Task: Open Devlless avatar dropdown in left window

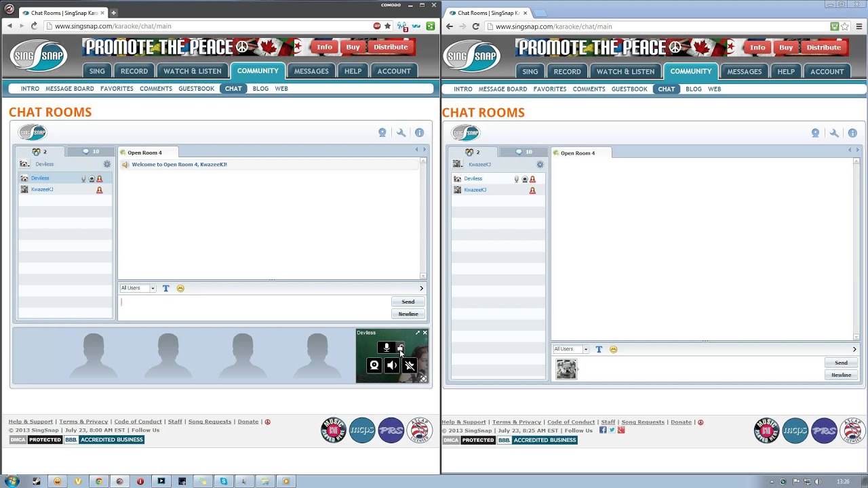Action: 24,164
